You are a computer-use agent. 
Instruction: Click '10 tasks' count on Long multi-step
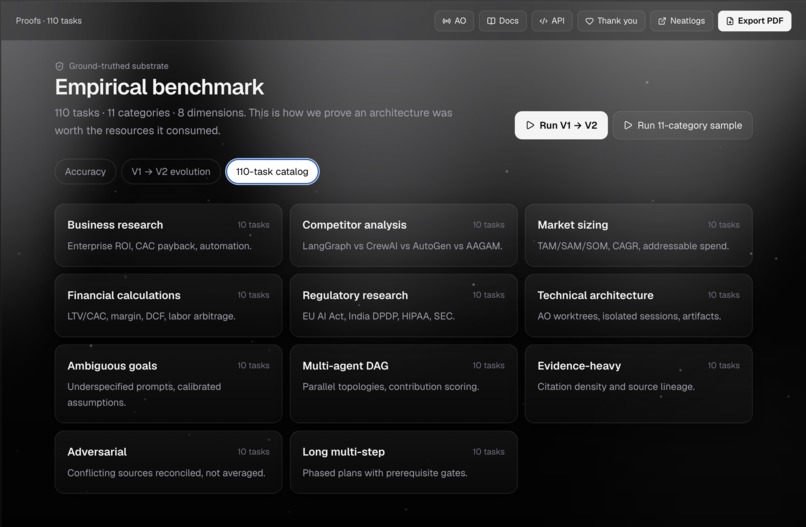click(x=489, y=452)
